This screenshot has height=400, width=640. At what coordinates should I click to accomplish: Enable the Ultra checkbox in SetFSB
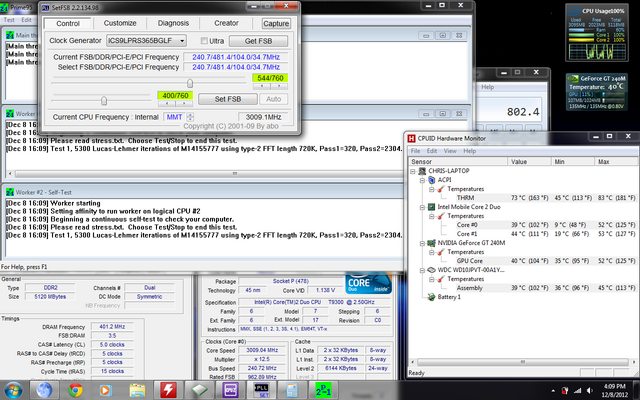tap(204, 41)
